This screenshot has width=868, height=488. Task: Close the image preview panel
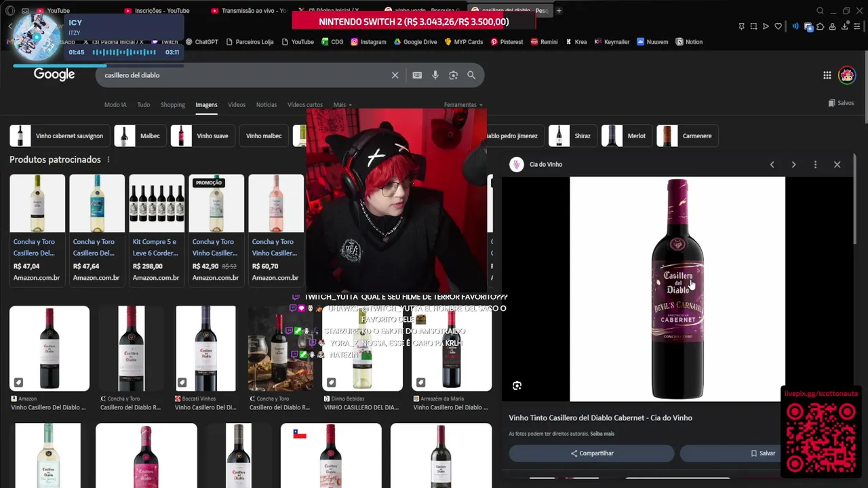pyautogui.click(x=837, y=165)
